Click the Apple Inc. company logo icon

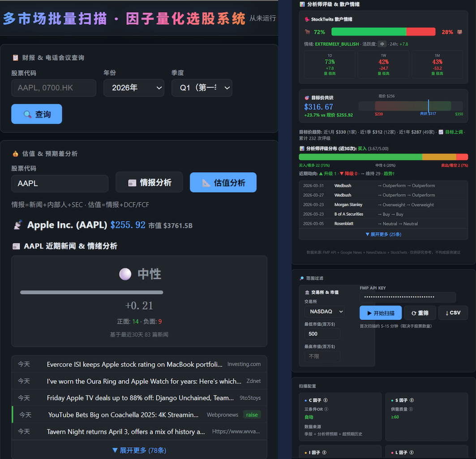pos(17,225)
